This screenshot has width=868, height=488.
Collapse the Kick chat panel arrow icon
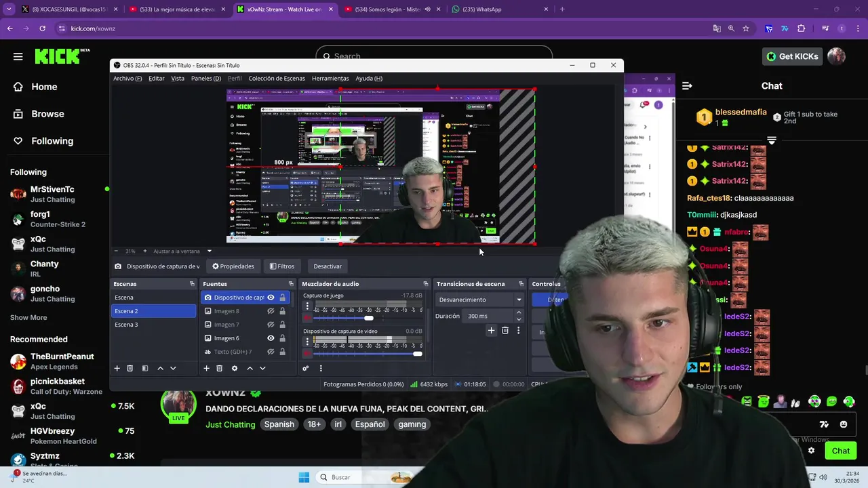pyautogui.click(x=687, y=86)
